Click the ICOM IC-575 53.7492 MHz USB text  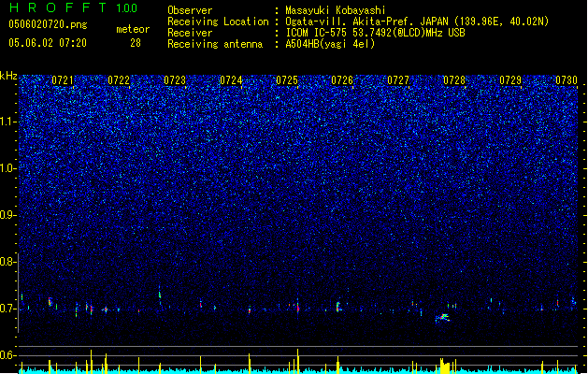click(376, 33)
